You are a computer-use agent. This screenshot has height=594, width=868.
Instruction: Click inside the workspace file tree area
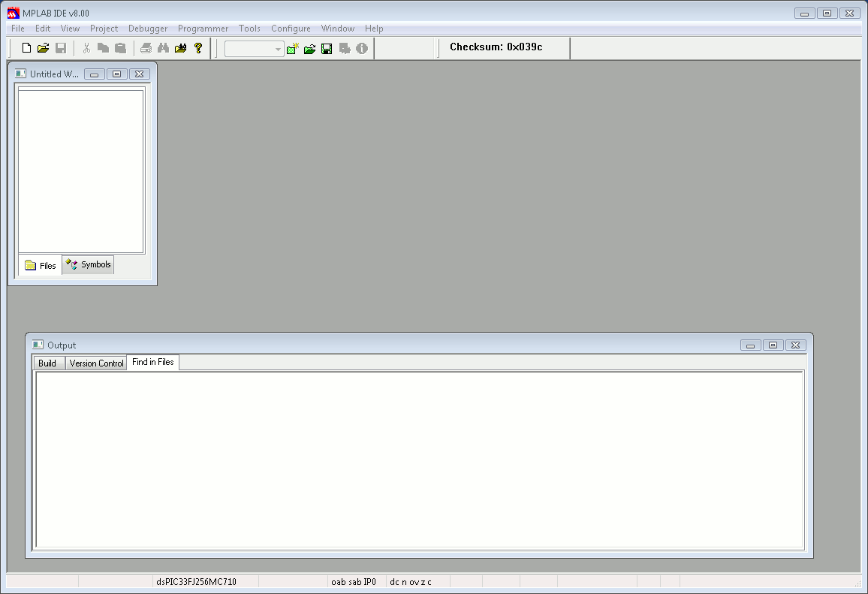click(81, 172)
